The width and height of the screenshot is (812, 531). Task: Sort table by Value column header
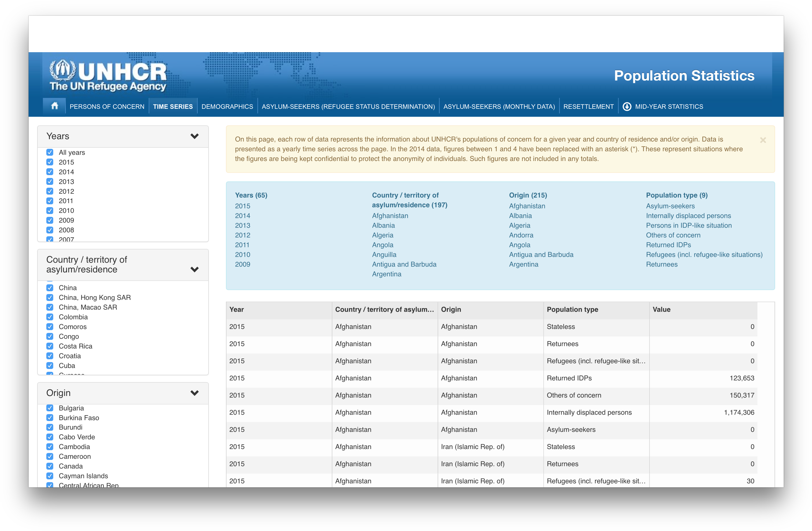pyautogui.click(x=661, y=309)
